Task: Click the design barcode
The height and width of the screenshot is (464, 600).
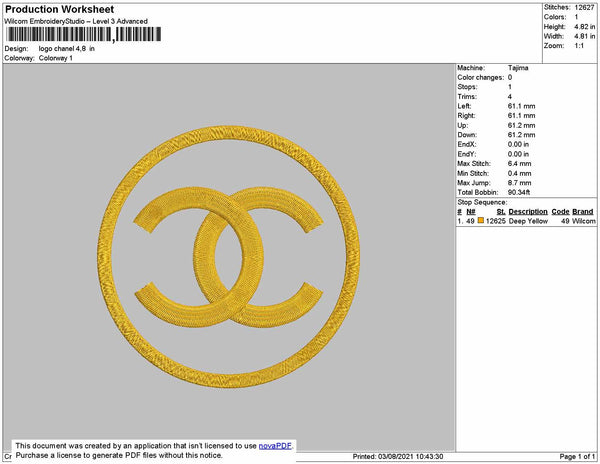Action: 83,35
